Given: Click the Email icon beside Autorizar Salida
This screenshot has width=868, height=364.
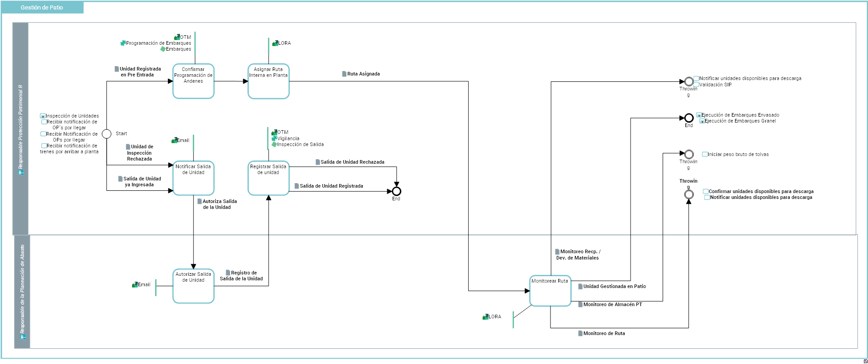Looking at the screenshot, I should [135, 284].
